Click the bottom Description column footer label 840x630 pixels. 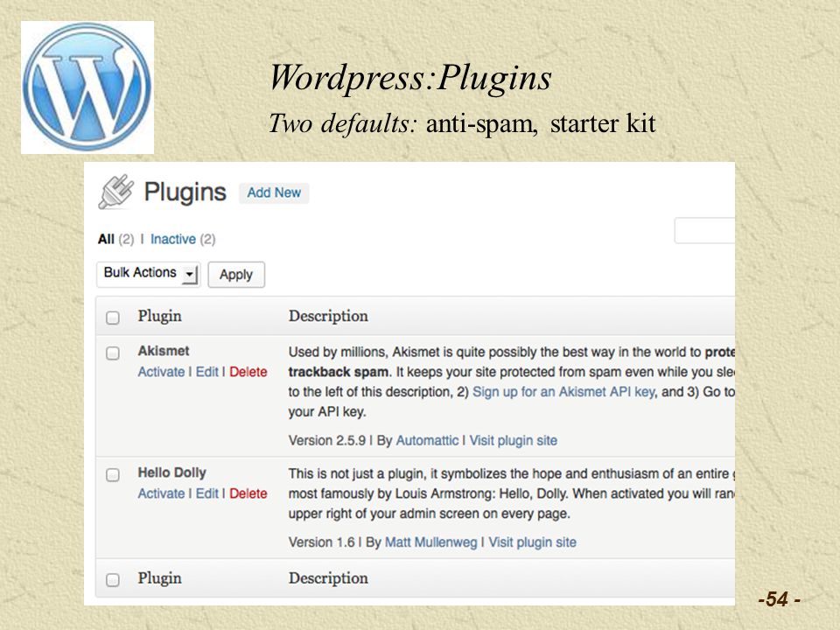click(x=328, y=578)
